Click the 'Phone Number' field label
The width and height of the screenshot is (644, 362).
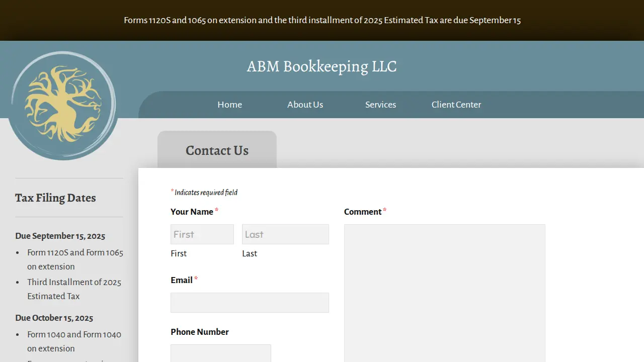[200, 332]
